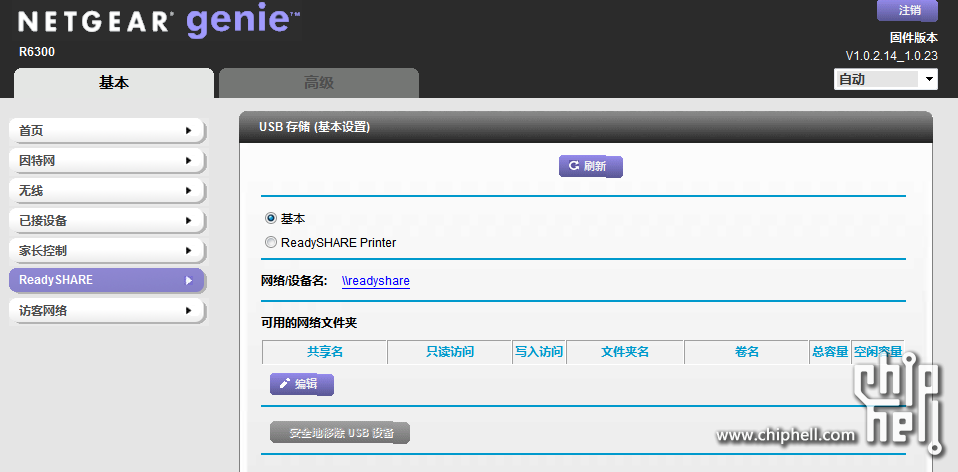958x472 pixels.
Task: Click the 共享名 column header
Action: (x=325, y=352)
